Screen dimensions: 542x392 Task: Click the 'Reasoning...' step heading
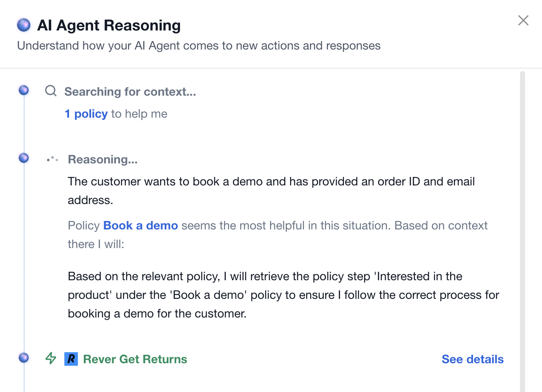click(102, 160)
